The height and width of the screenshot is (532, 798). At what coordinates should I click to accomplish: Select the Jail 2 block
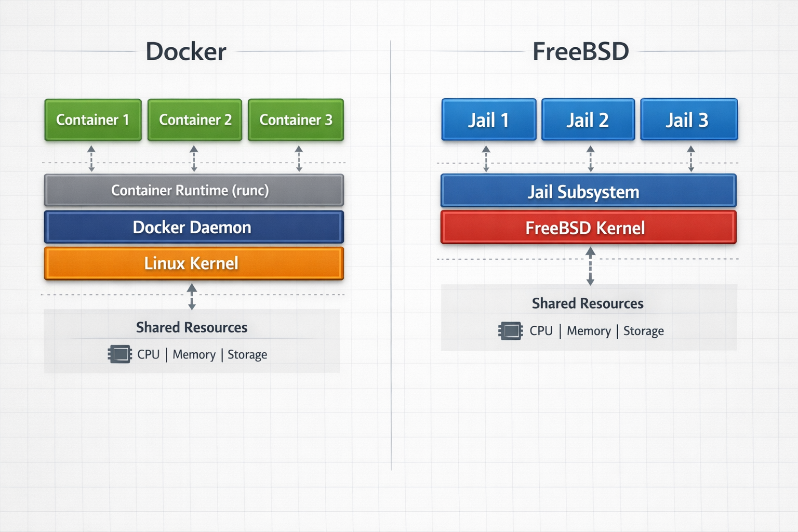click(588, 120)
